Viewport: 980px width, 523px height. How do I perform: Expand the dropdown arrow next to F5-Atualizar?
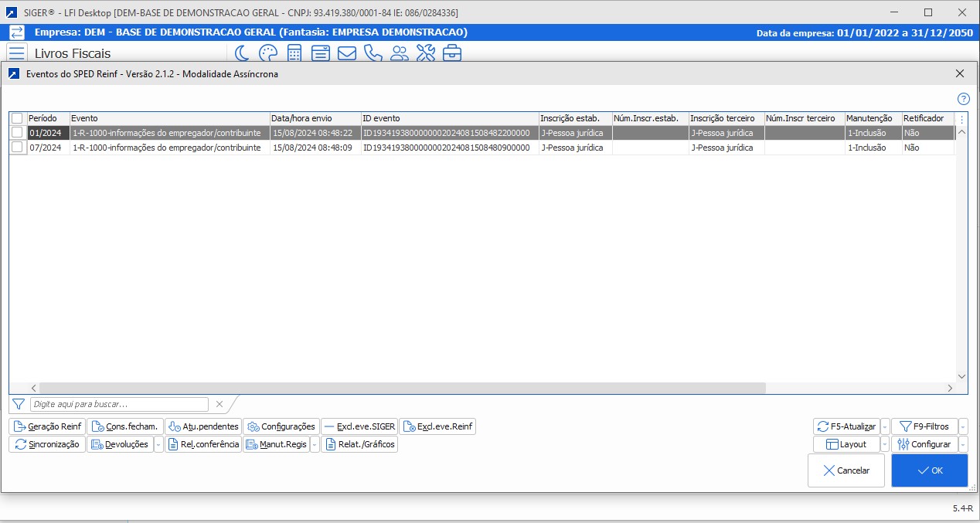[x=885, y=426]
